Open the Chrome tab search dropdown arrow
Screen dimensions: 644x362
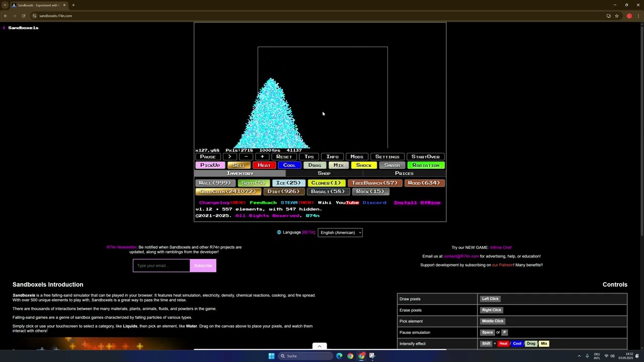pyautogui.click(x=5, y=5)
